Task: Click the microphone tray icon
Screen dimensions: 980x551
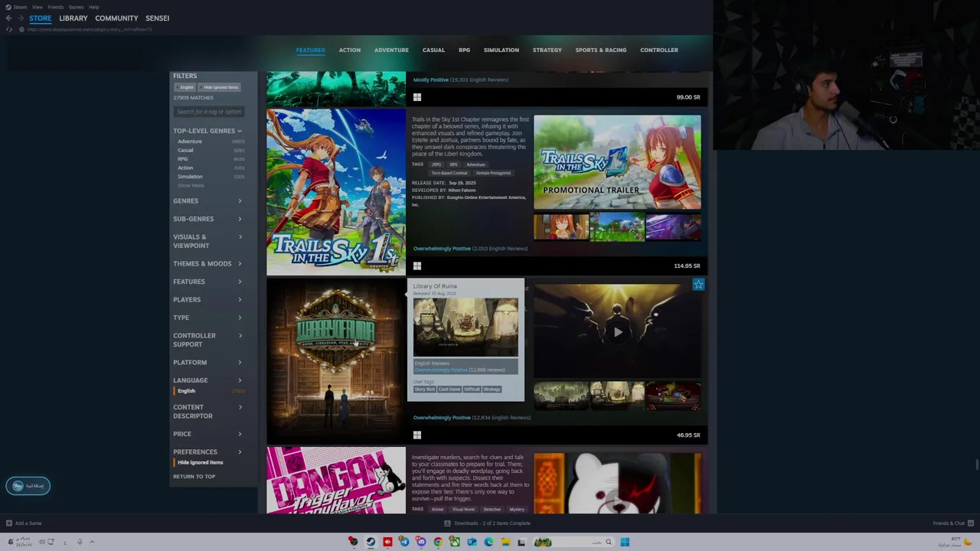Action: [79, 542]
